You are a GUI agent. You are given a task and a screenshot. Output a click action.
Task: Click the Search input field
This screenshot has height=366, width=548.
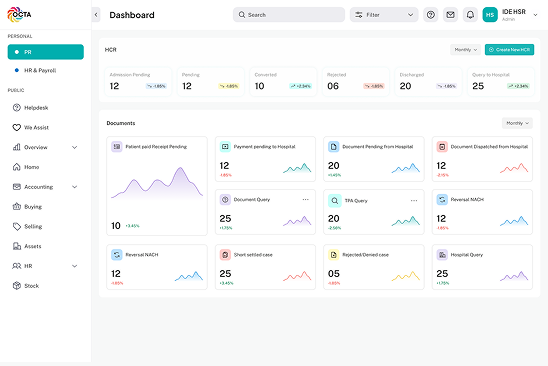click(289, 15)
